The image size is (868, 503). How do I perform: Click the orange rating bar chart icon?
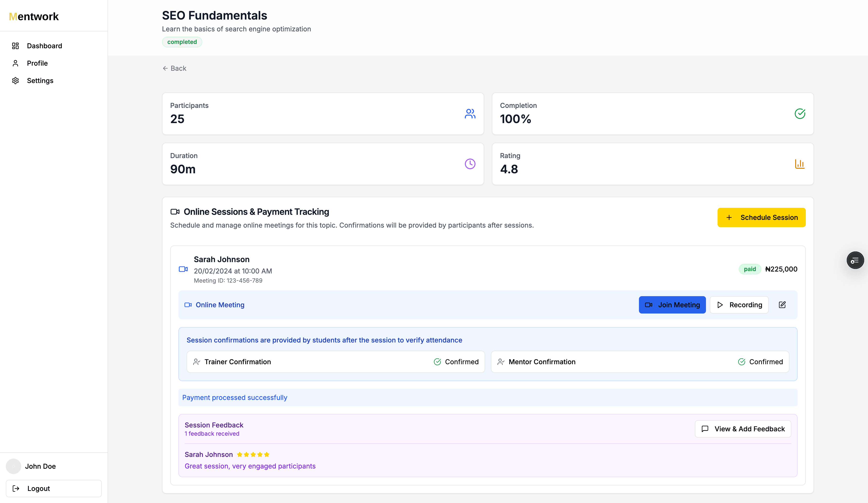[x=800, y=164]
